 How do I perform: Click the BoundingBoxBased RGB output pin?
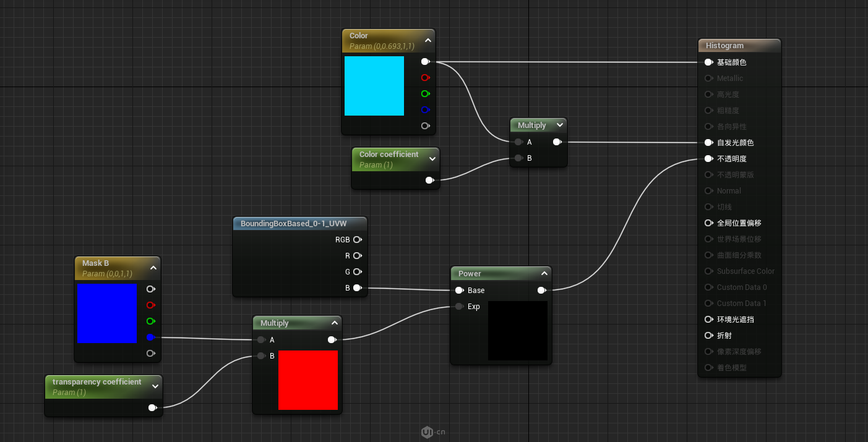point(357,240)
